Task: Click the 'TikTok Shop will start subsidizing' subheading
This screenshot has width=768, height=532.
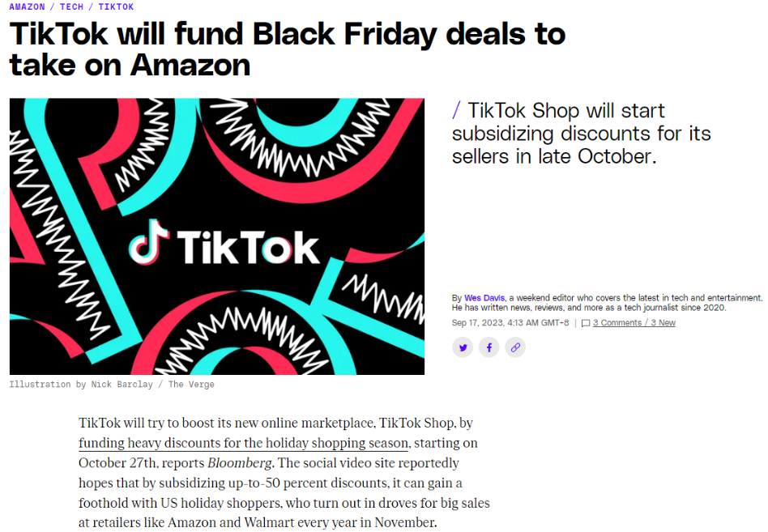Action: (582, 134)
